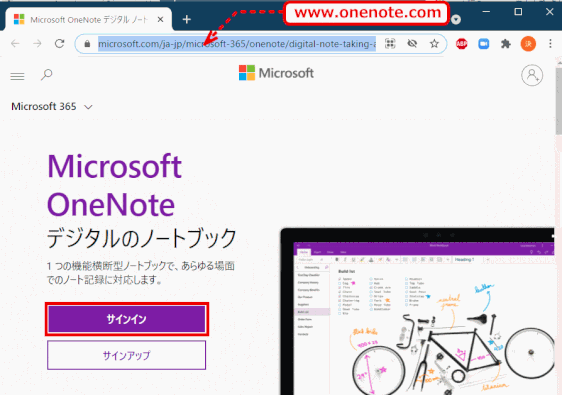The width and height of the screenshot is (562, 395).
Task: Maximize the browser window
Action: click(x=518, y=12)
